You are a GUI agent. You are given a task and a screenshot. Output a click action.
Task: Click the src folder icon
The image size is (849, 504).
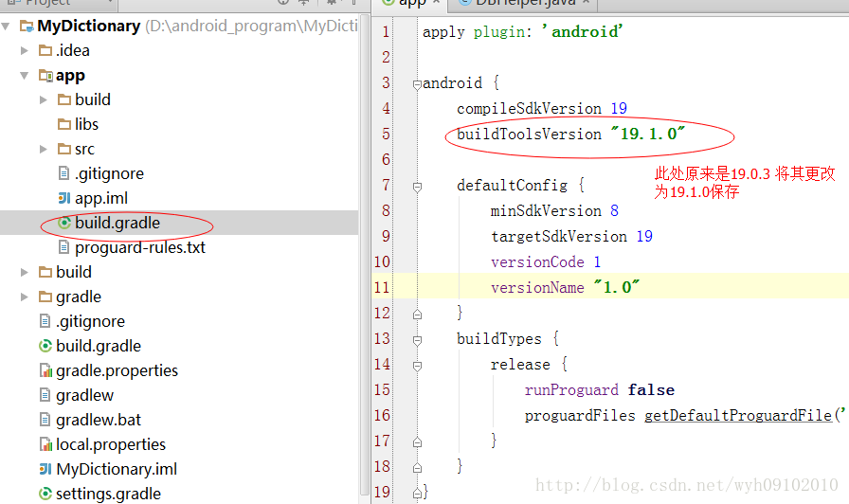tap(64, 149)
